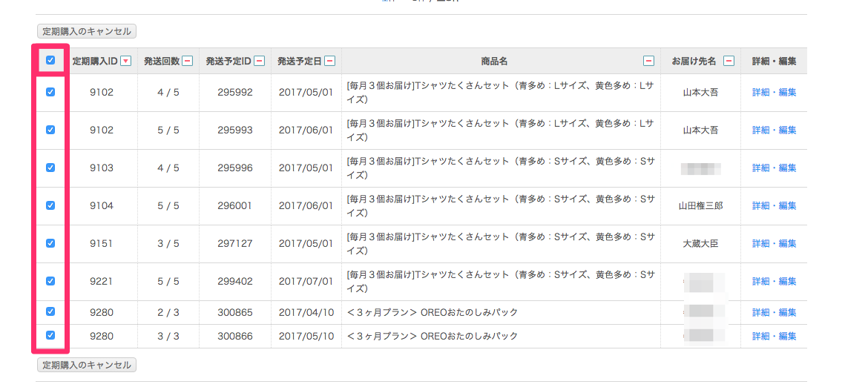This screenshot has width=868, height=390.
Task: Sort by 定期購入ID using red arrow icon
Action: [x=125, y=62]
